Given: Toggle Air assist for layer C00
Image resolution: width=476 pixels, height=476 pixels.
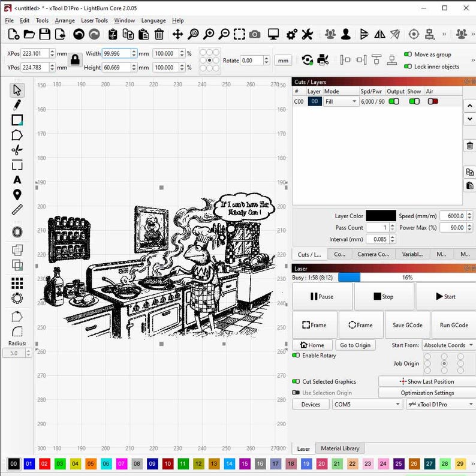Looking at the screenshot, I should tap(433, 101).
